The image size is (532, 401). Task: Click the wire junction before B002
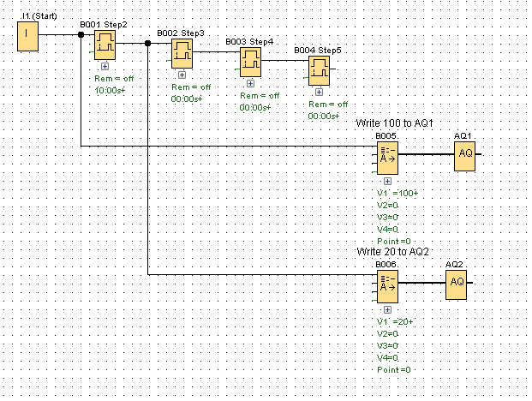pyautogui.click(x=148, y=43)
